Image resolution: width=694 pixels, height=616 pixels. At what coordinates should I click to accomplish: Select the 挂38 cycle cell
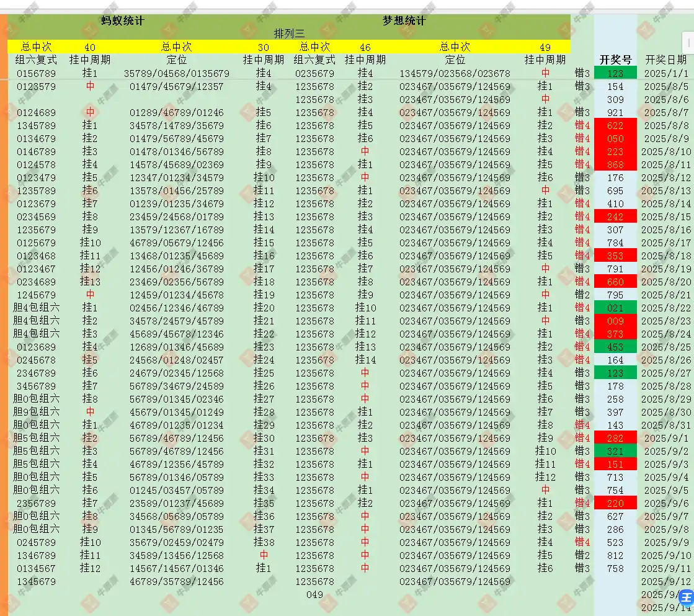(x=264, y=542)
